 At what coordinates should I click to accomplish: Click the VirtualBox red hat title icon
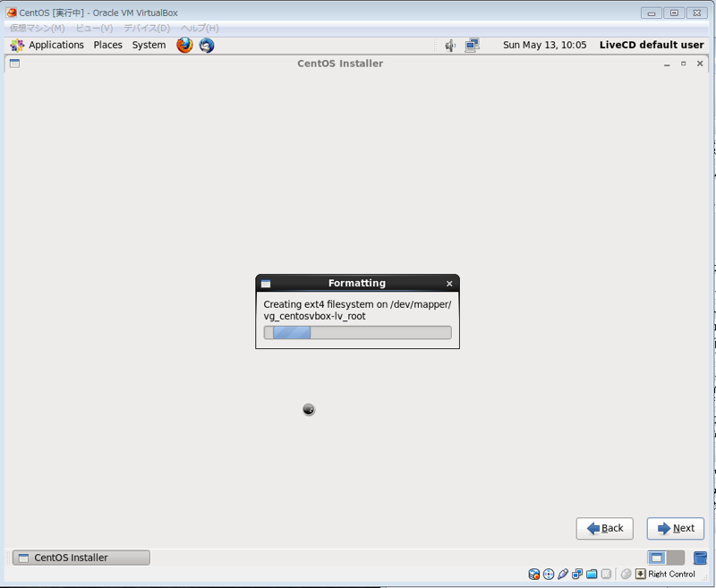(x=12, y=13)
